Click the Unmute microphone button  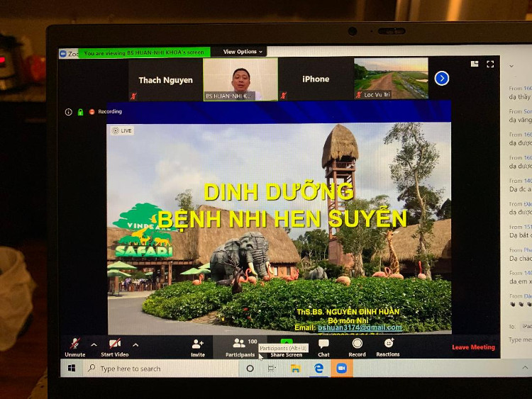point(75,347)
